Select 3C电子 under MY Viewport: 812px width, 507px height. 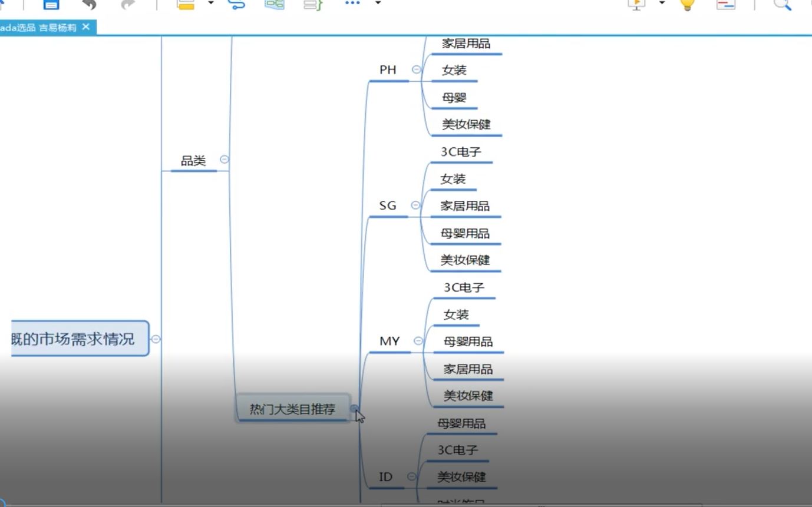(x=464, y=287)
